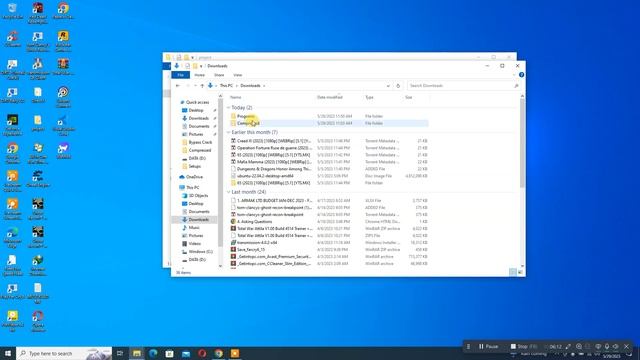The height and width of the screenshot is (360, 640).
Task: Open the Creed III torrent file
Action: pos(273,141)
